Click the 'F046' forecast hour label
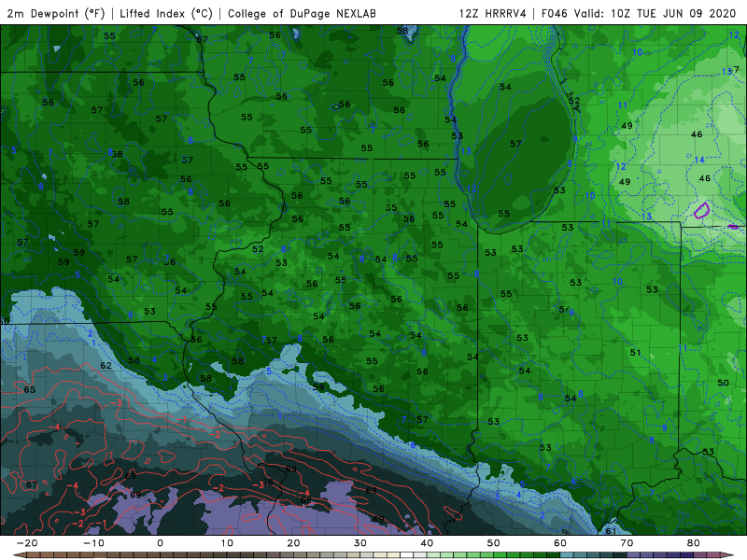Image resolution: width=747 pixels, height=560 pixels. tap(554, 13)
